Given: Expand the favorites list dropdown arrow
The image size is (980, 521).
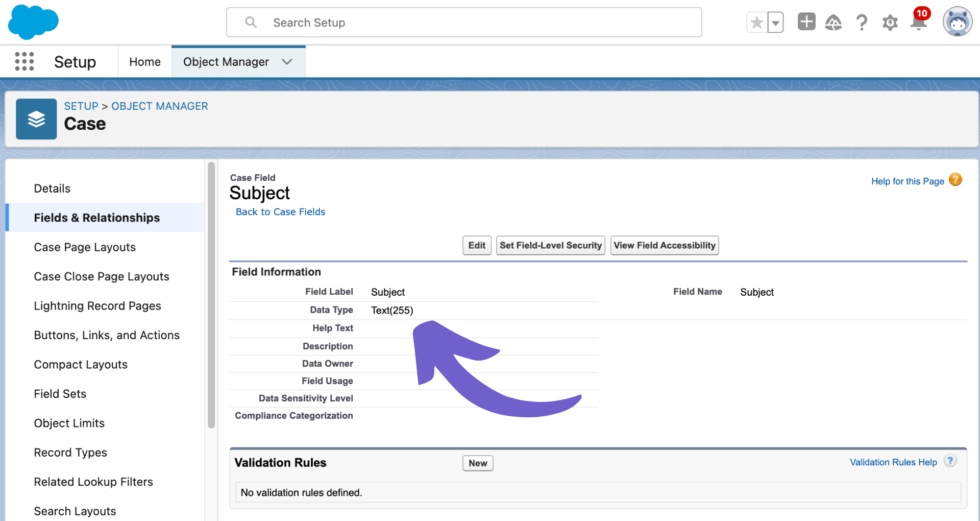Looking at the screenshot, I should click(x=775, y=22).
